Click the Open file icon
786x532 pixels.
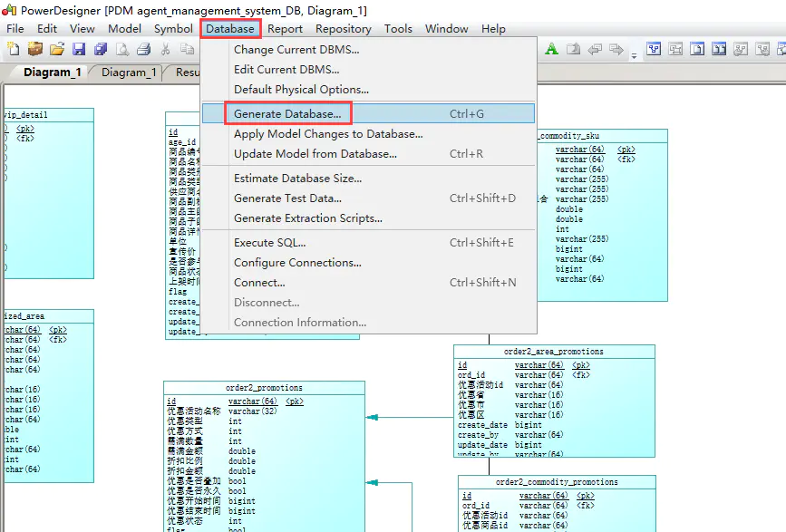click(x=56, y=50)
